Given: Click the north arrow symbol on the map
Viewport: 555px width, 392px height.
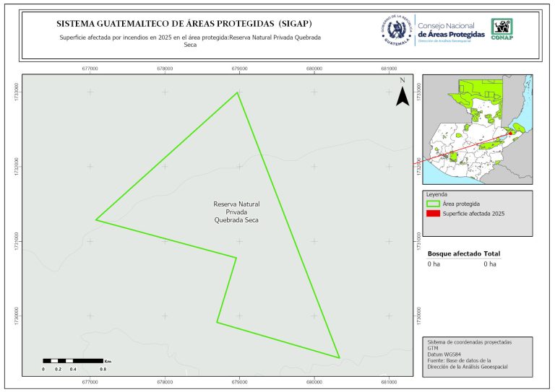Looking at the screenshot, I should [x=403, y=97].
